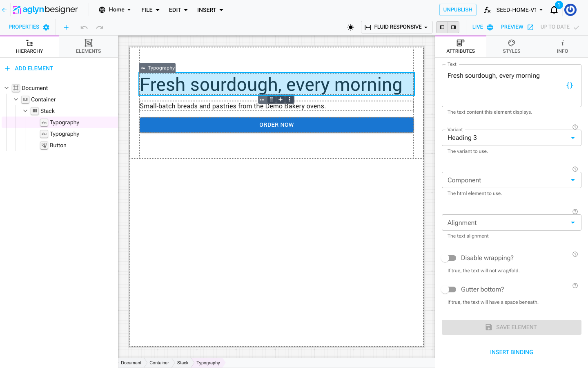Click the Aglyn Designer logo
This screenshot has height=368, width=588.
point(45,9)
